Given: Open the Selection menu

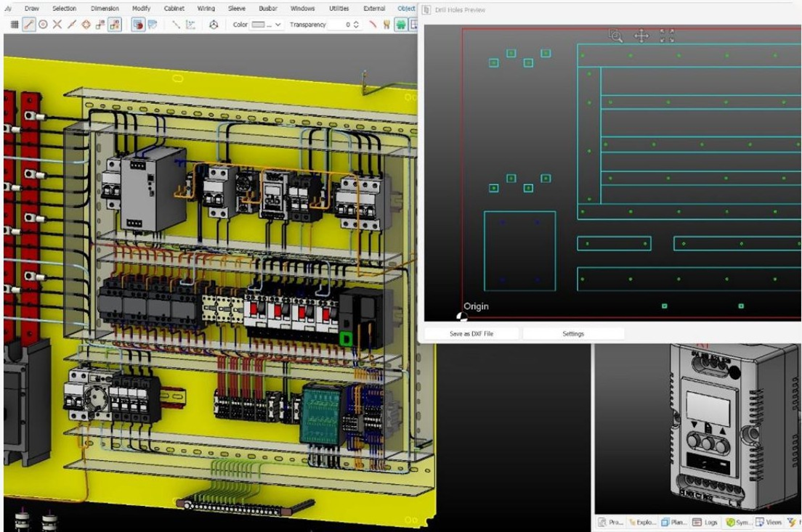Looking at the screenshot, I should pos(65,8).
